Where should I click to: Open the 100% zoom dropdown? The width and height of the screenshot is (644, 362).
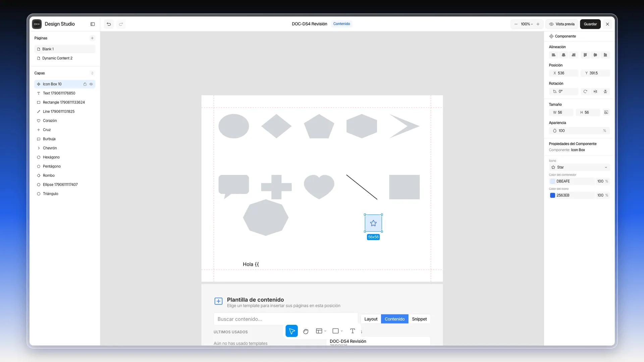coord(527,24)
